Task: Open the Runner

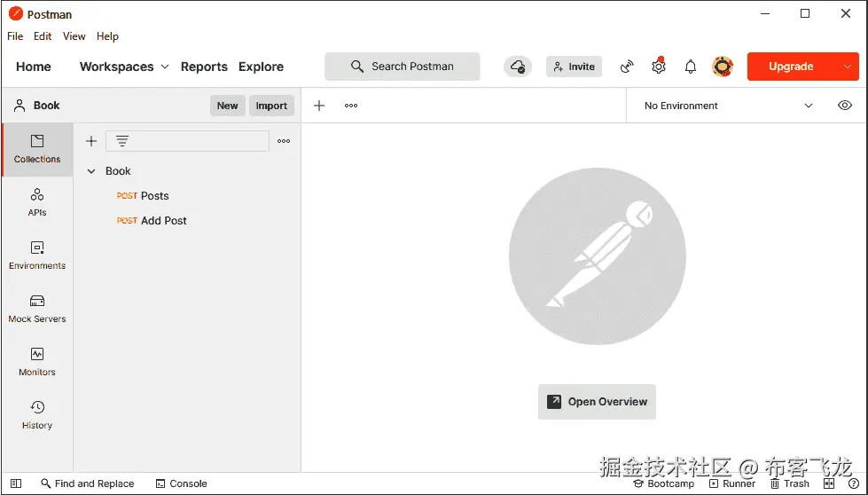Action: (x=732, y=483)
